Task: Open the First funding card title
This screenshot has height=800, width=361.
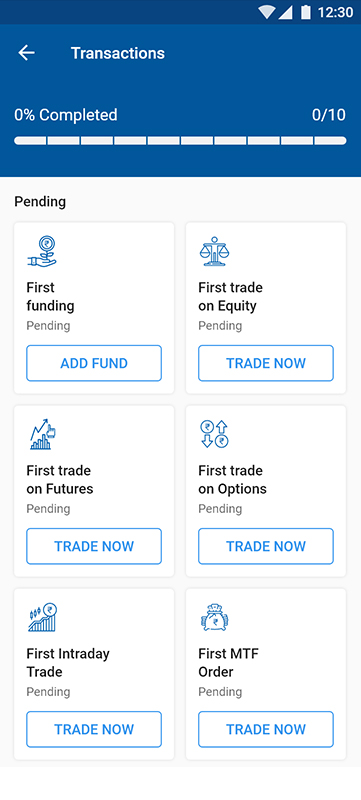Action: click(x=50, y=297)
